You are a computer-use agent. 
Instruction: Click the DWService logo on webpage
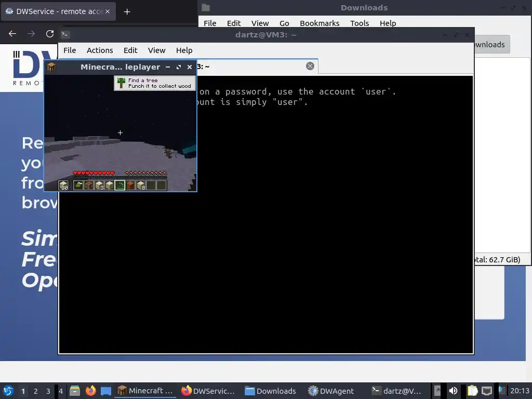tap(29, 68)
